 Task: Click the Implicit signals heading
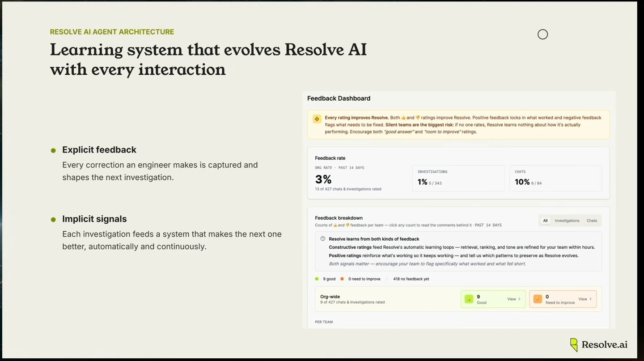(94, 219)
